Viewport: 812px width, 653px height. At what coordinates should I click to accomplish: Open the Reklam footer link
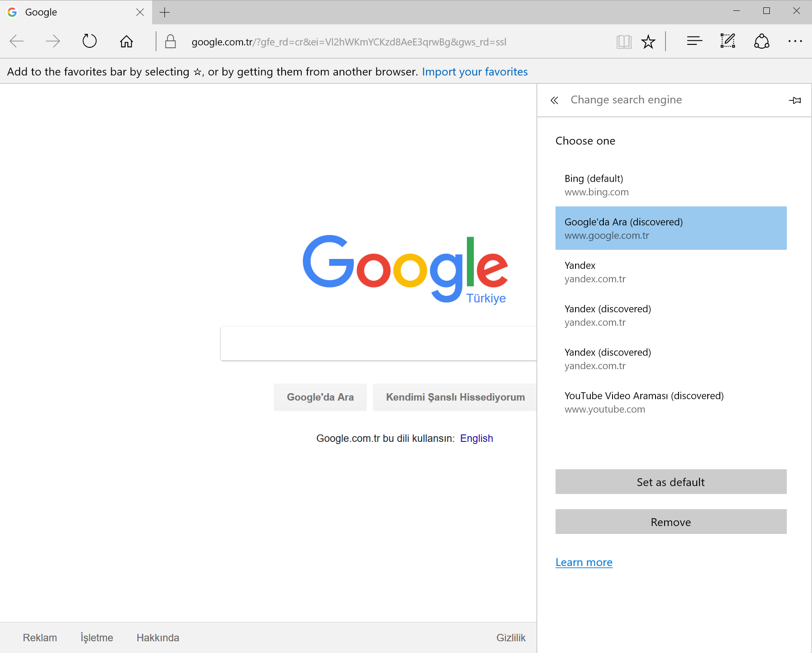tap(40, 638)
